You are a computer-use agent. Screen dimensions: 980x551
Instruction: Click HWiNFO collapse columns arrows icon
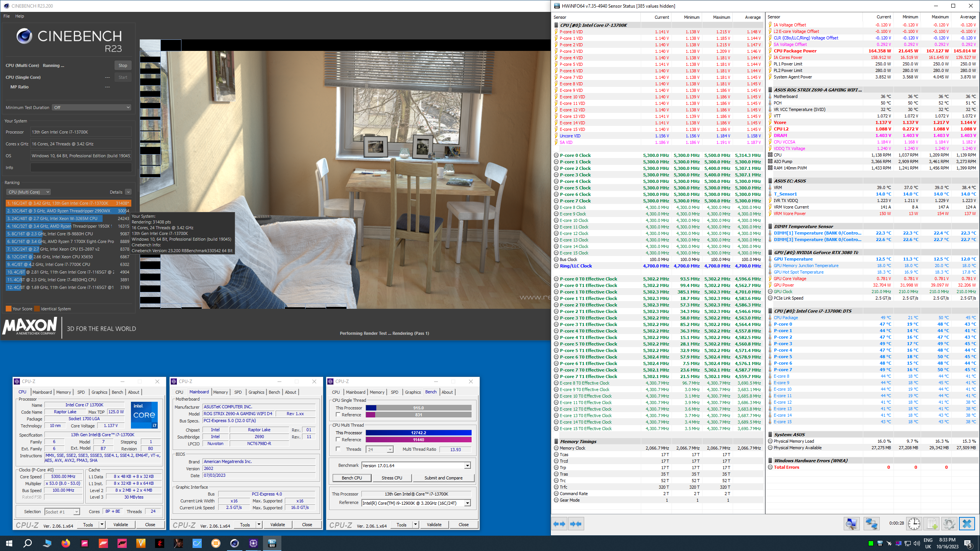coord(576,524)
